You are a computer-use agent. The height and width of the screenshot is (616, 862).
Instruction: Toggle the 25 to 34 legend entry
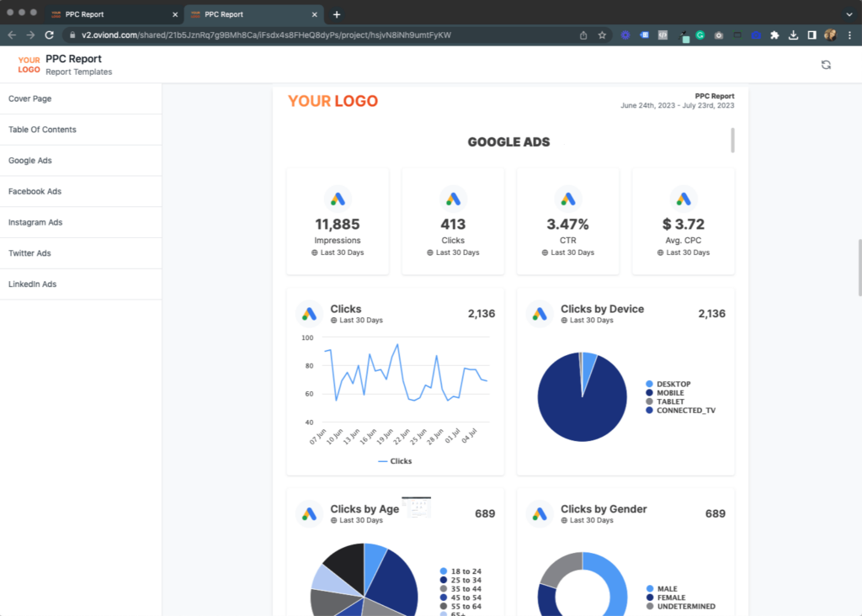point(460,581)
